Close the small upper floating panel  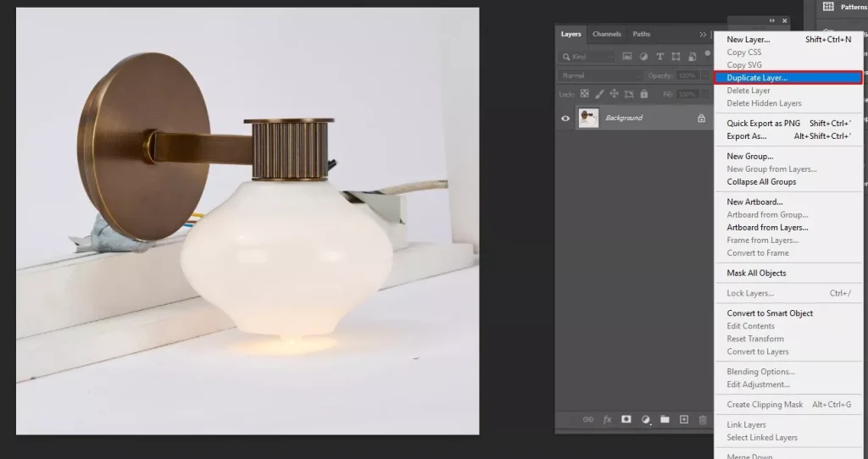pos(784,20)
